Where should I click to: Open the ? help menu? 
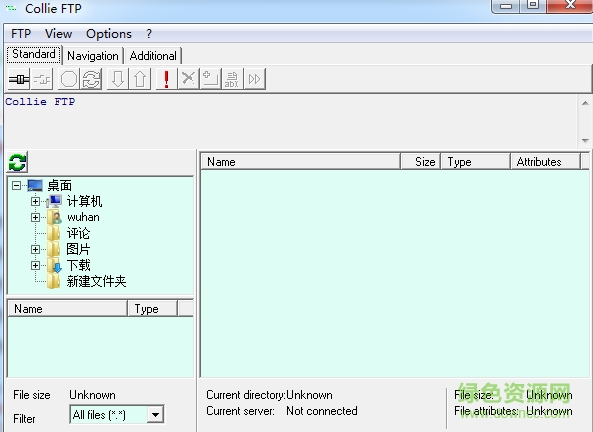pos(149,34)
